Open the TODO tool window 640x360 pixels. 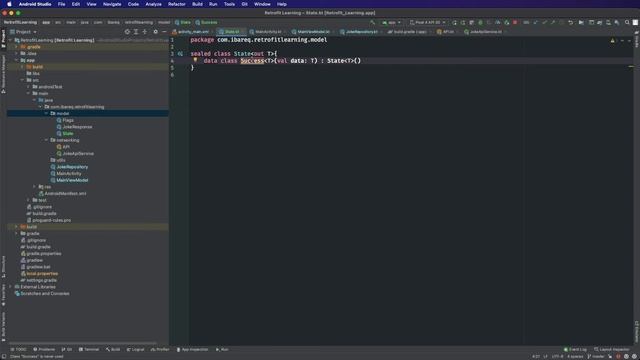(x=18, y=350)
